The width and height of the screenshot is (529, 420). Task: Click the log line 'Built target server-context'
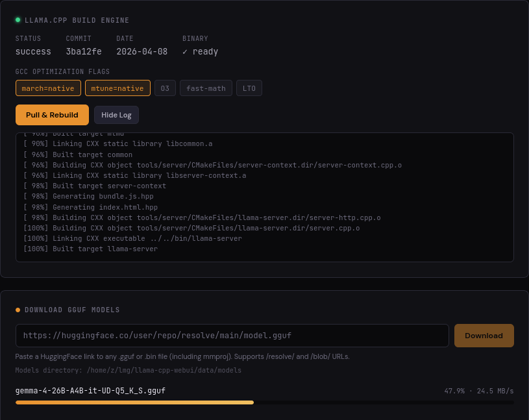[95, 186]
